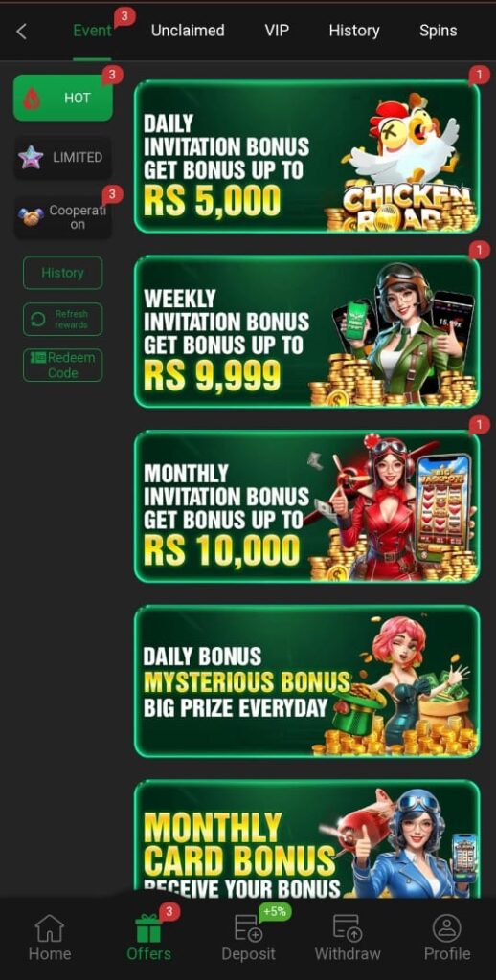496x980 pixels.
Task: Select the HOT flame category
Action: (62, 98)
